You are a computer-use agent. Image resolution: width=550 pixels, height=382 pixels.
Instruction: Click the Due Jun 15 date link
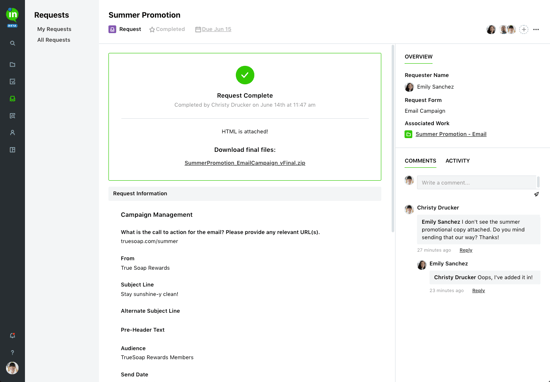click(216, 29)
